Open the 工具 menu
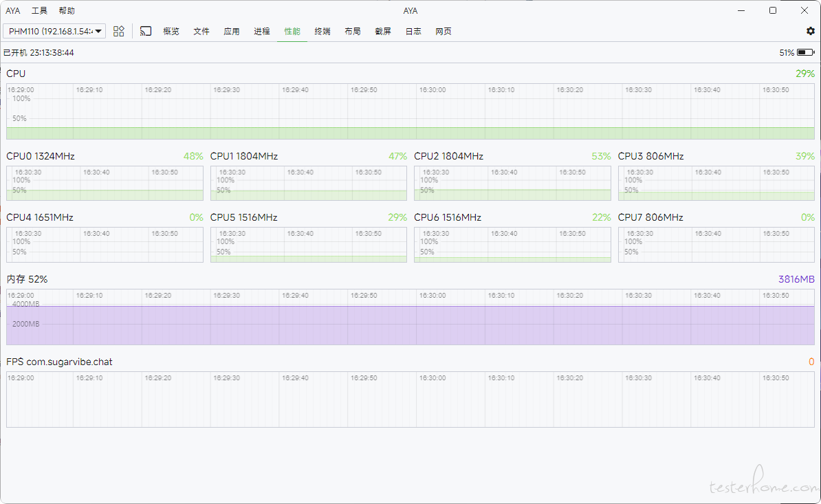Viewport: 821px width, 504px height. click(40, 11)
